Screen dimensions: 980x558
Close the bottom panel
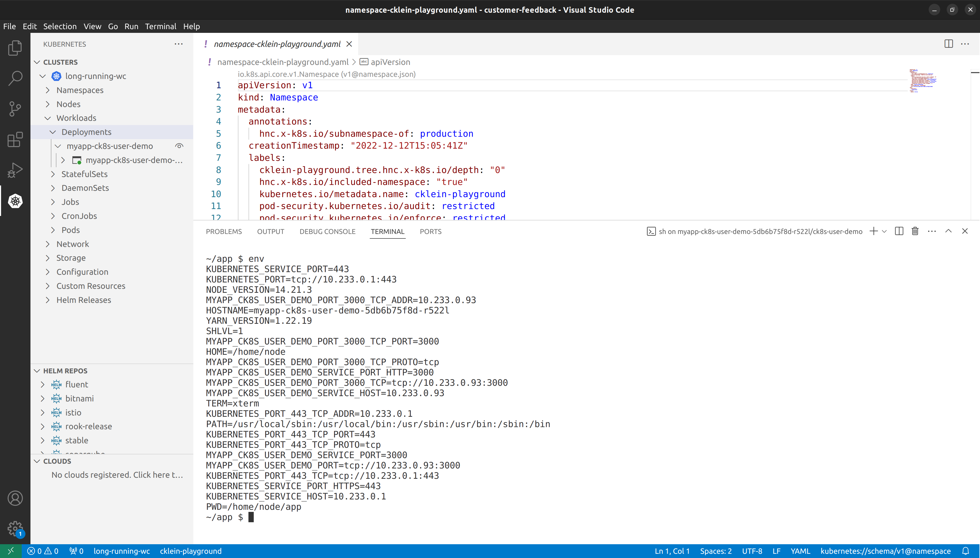tap(965, 231)
